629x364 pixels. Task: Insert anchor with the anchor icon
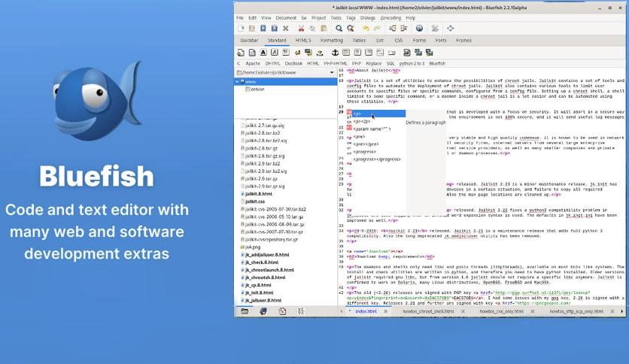pyautogui.click(x=335, y=53)
